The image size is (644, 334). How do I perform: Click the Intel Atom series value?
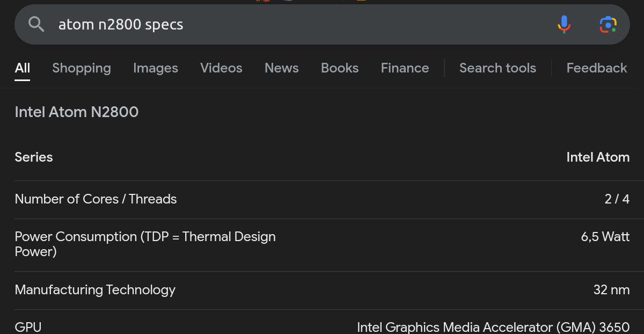tap(598, 157)
